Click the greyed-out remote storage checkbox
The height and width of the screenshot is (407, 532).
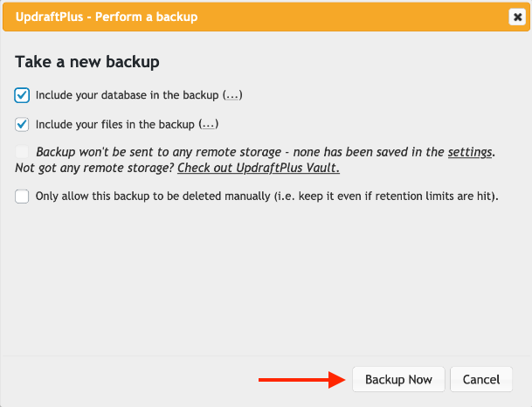pyautogui.click(x=23, y=152)
